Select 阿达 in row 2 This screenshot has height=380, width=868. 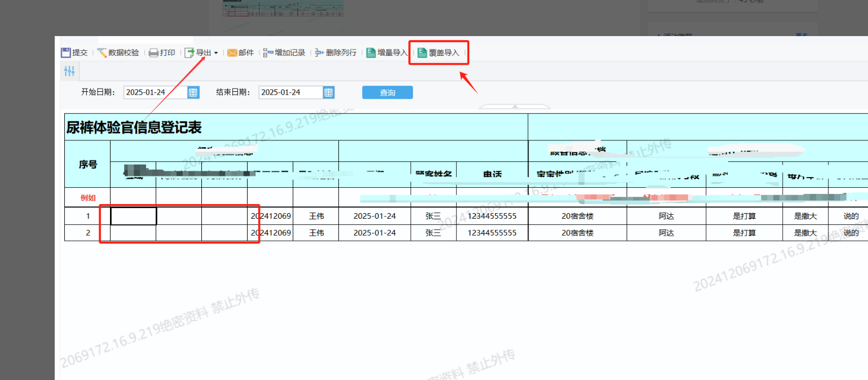666,232
